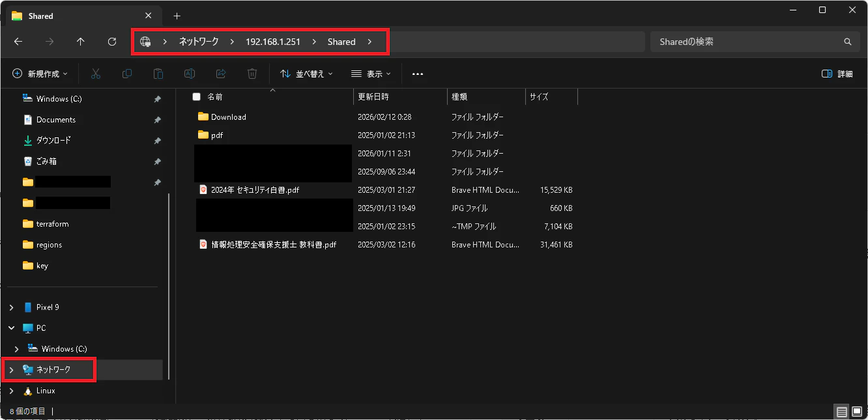Click the 2024年 セキュリティ白書.pdf file icon

[x=203, y=190]
